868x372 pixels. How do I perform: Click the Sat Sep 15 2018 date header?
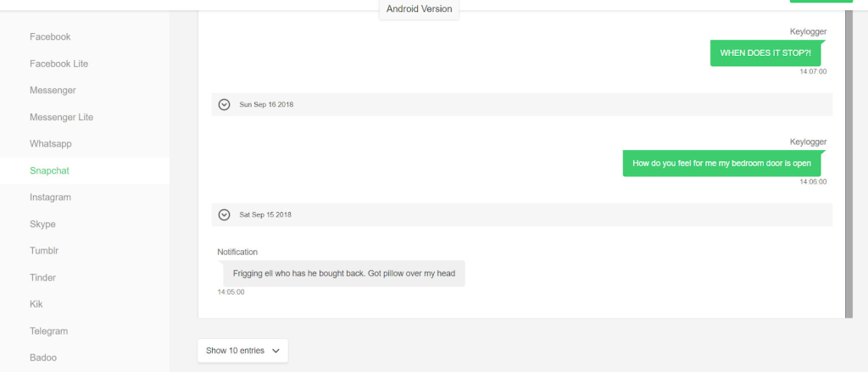click(x=521, y=214)
